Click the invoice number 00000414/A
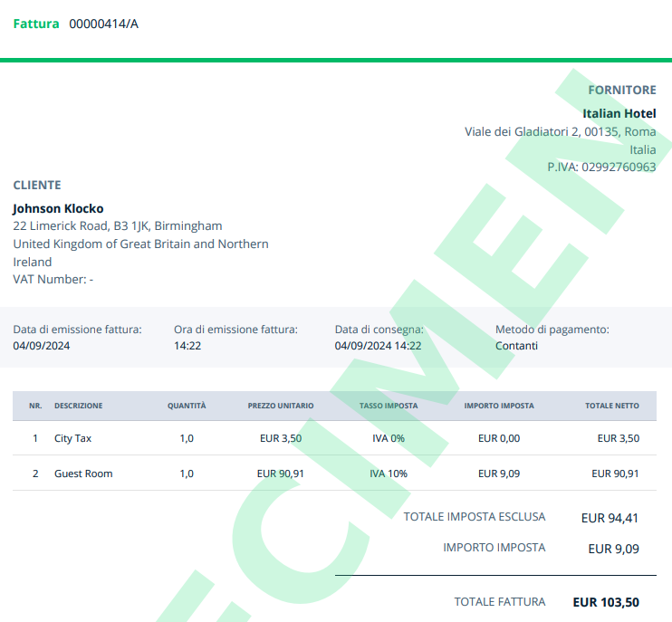The width and height of the screenshot is (672, 622). [104, 24]
